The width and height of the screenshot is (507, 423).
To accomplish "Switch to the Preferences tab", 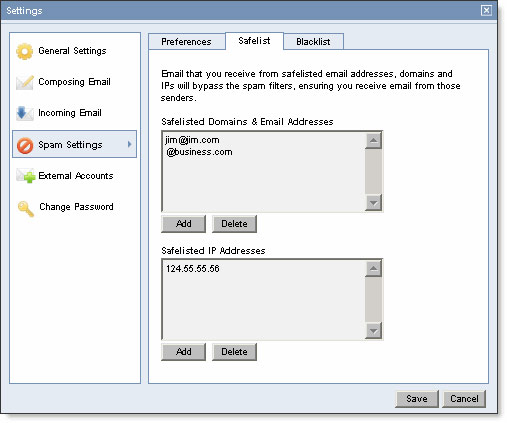I will point(186,42).
